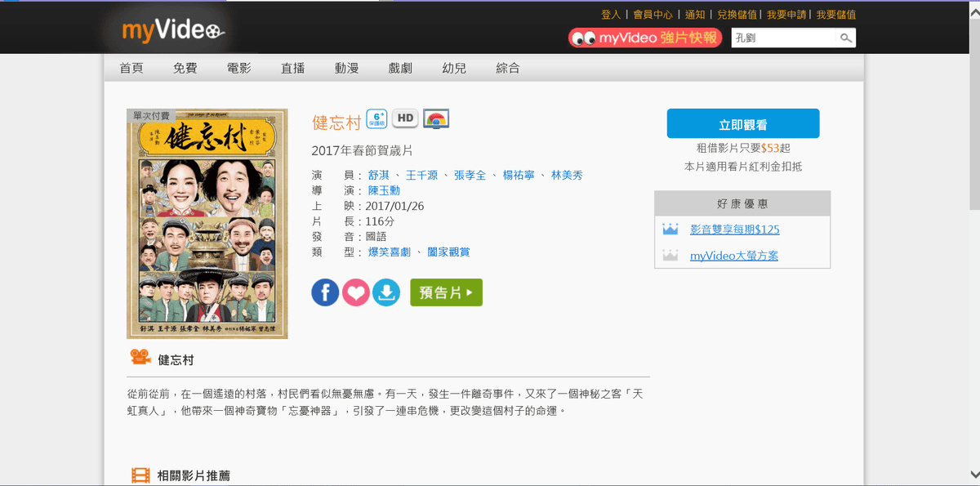The height and width of the screenshot is (486, 980).
Task: Click the 登入 link
Action: coord(611,15)
